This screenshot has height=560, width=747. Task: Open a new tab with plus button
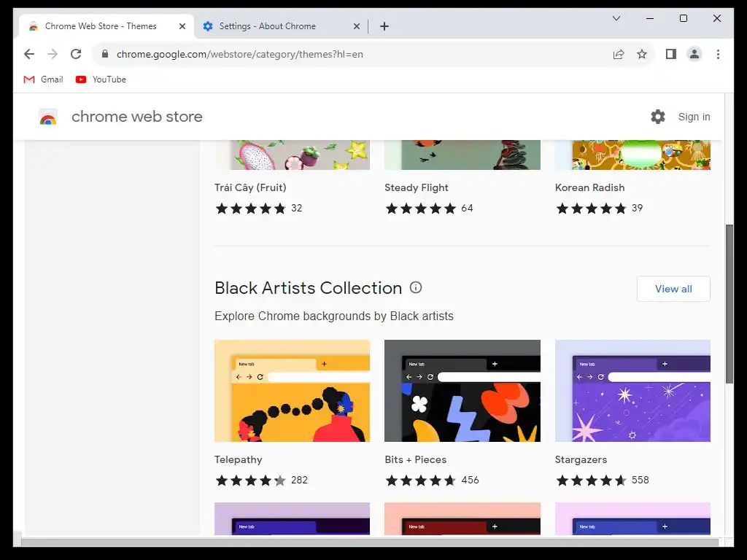(384, 26)
